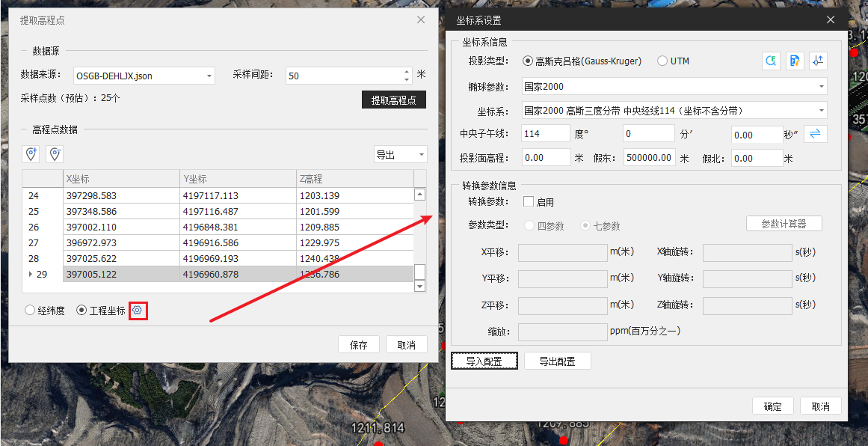
Task: Close the 提取高程点 dialog
Action: pyautogui.click(x=421, y=20)
